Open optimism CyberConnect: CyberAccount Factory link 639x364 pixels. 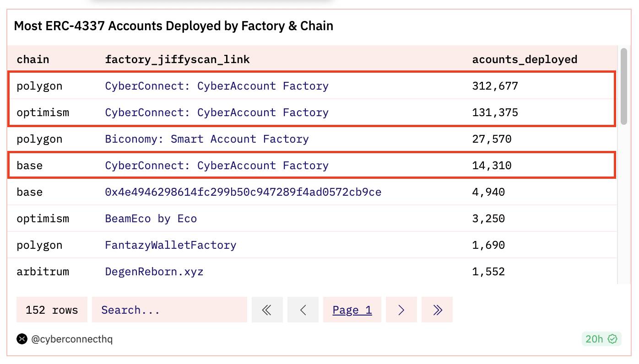[217, 112]
